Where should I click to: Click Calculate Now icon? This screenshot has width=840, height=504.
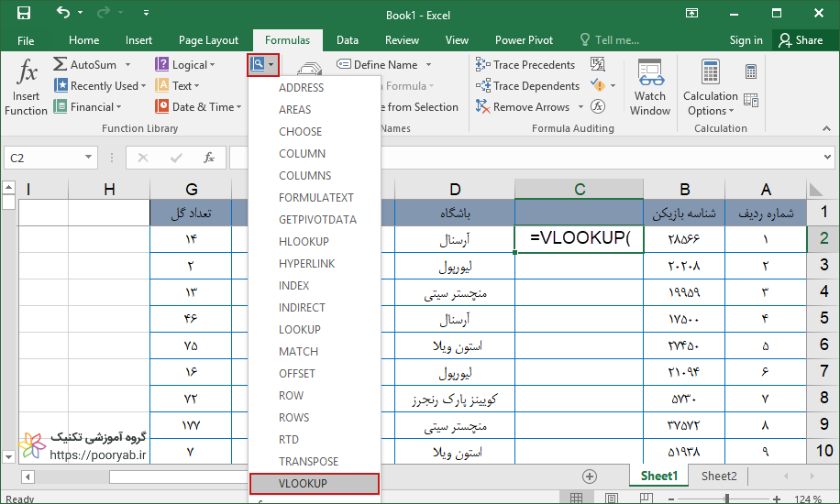(x=751, y=71)
